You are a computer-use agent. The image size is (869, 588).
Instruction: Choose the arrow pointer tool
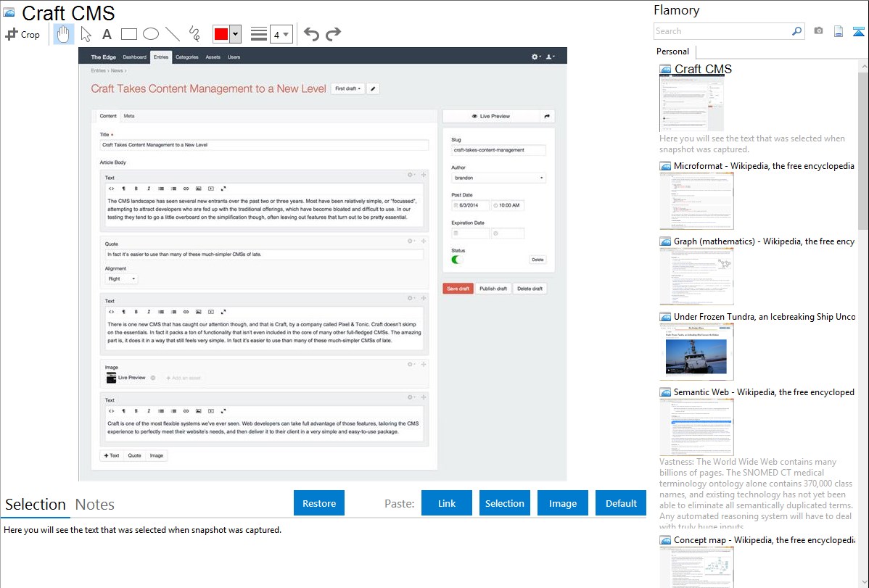click(86, 34)
